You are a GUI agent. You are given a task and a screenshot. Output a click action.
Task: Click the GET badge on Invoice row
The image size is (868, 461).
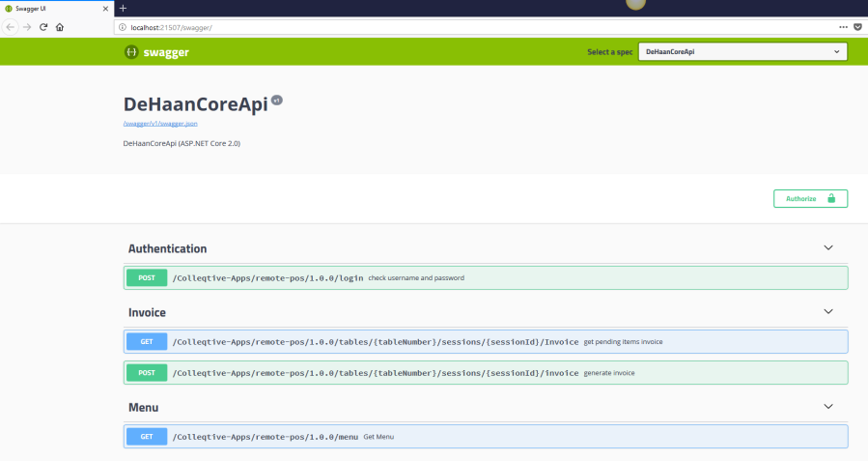147,342
